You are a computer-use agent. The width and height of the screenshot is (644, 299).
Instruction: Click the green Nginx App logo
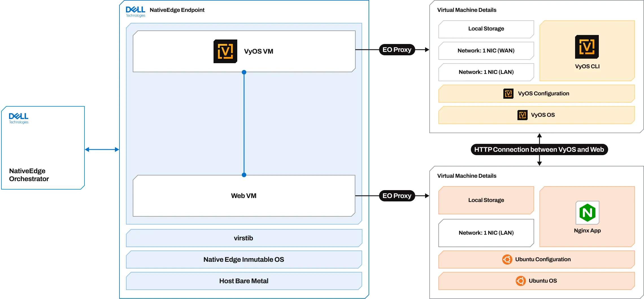(588, 213)
